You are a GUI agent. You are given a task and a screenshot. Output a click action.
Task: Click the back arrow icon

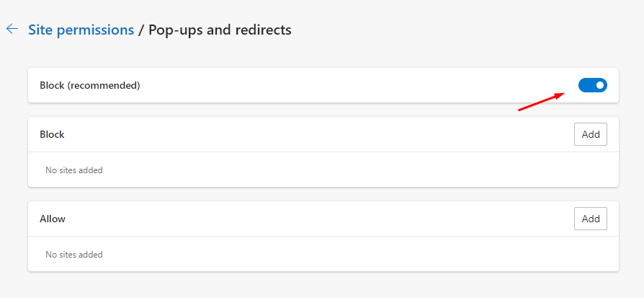point(12,30)
